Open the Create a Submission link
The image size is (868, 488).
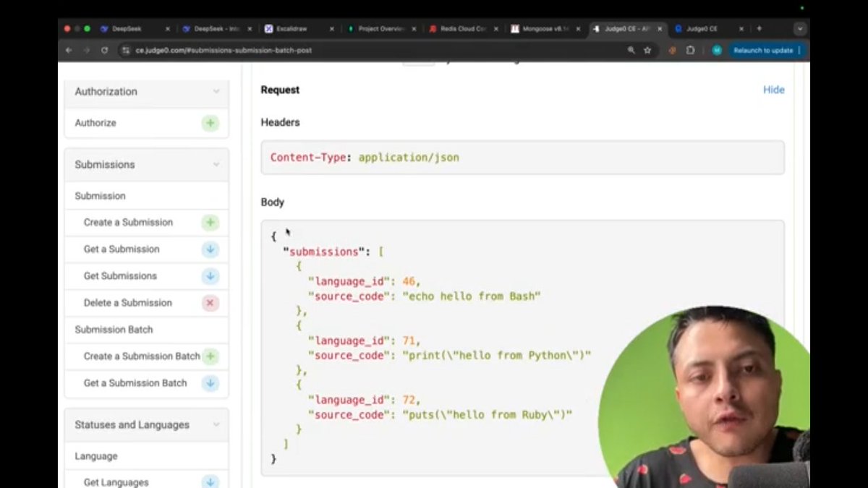[x=128, y=223]
